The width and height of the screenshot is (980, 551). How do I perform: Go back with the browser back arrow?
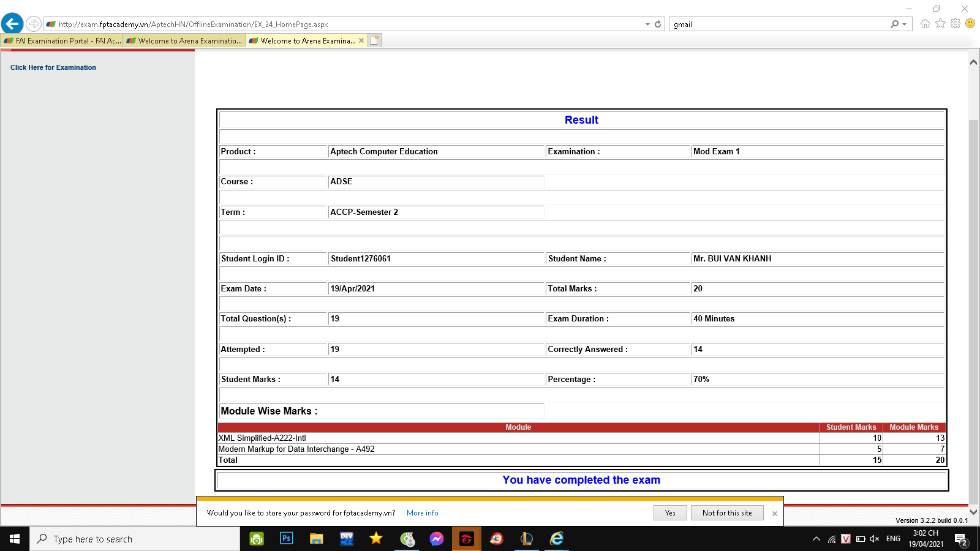pyautogui.click(x=12, y=24)
